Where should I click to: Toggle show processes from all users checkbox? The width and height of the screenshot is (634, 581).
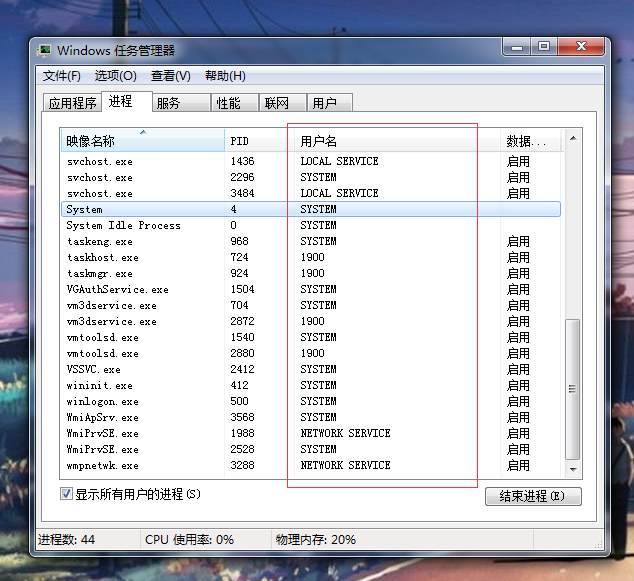pyautogui.click(x=66, y=494)
